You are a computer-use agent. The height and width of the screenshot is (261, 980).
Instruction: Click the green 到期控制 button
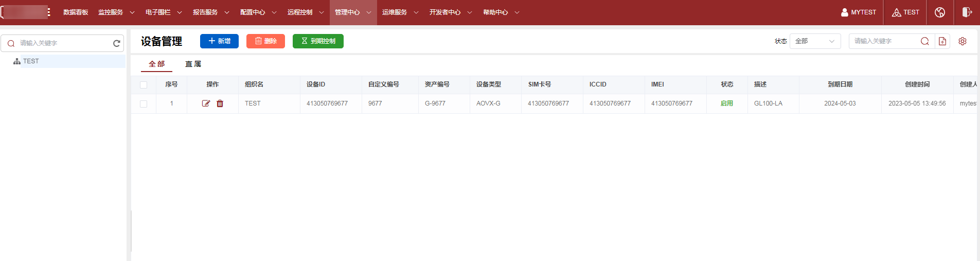point(318,41)
